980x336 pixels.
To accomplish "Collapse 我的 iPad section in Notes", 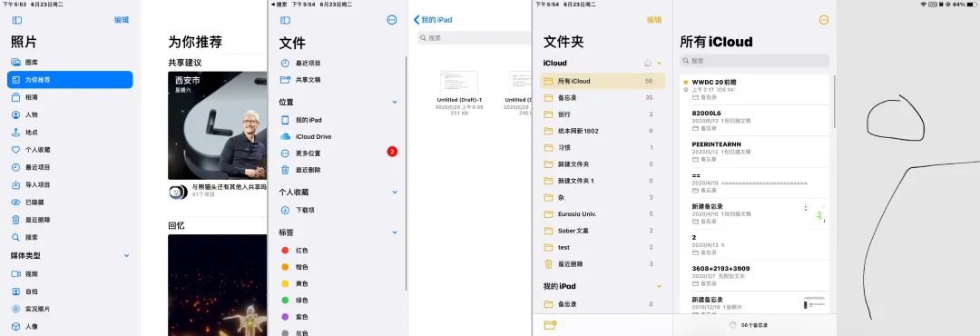I will 660,287.
